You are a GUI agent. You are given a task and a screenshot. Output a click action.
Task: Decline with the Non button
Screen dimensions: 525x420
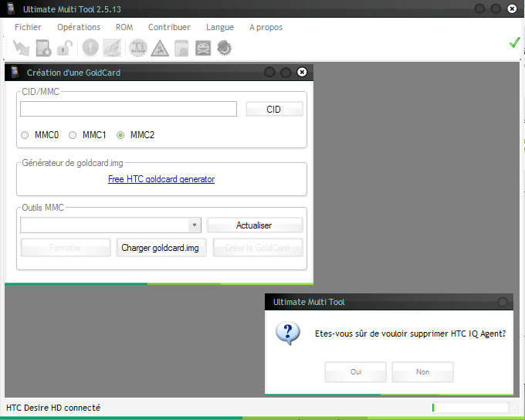(x=422, y=372)
